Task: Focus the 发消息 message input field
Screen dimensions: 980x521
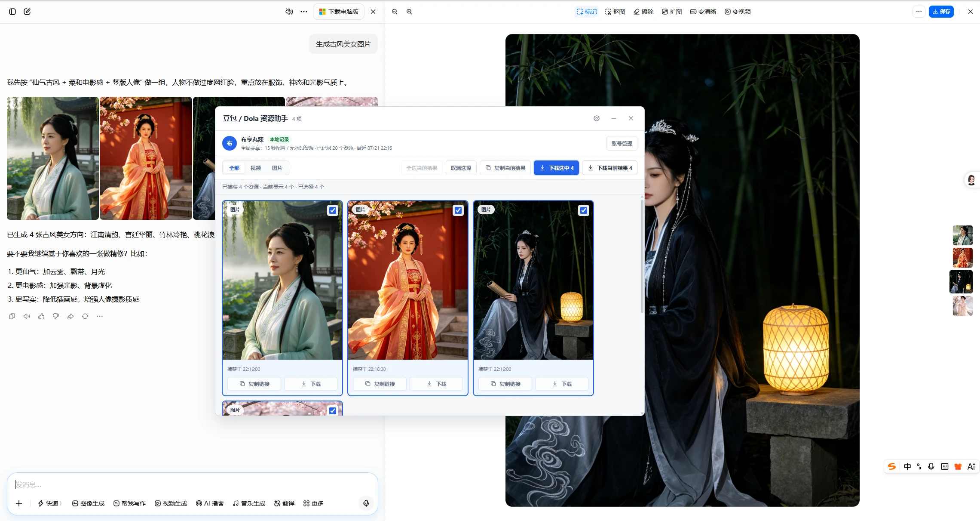Action: click(192, 484)
